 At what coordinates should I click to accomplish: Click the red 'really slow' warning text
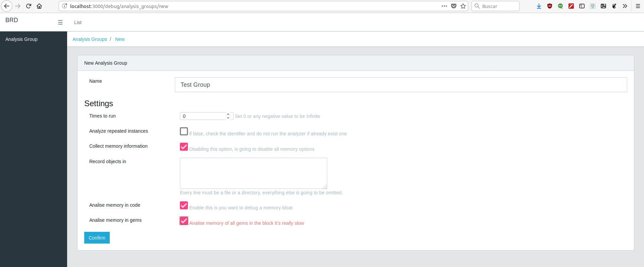point(247,223)
